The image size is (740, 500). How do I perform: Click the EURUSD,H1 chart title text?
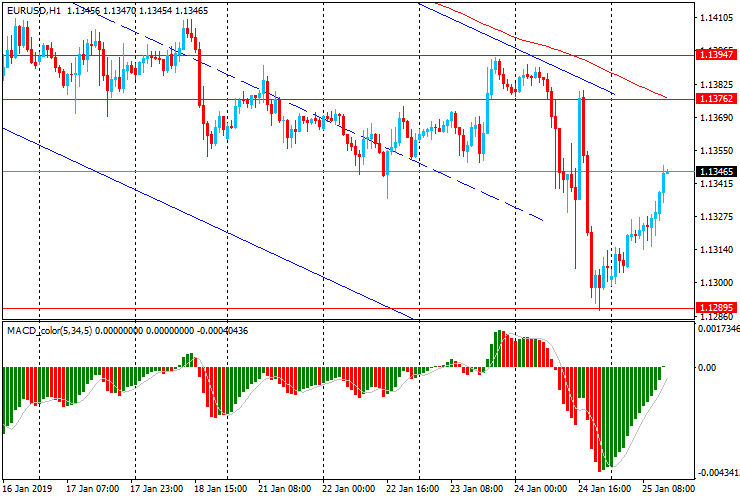tap(34, 10)
